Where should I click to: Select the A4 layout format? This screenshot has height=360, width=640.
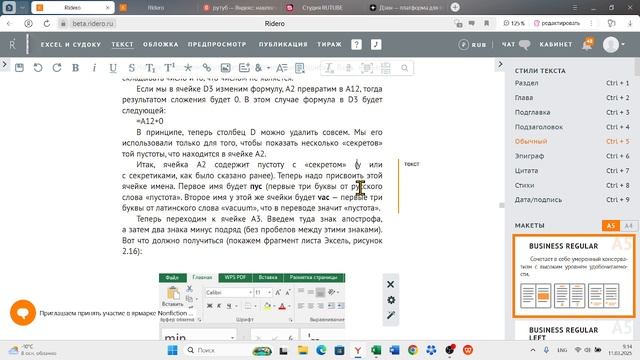tap(628, 226)
